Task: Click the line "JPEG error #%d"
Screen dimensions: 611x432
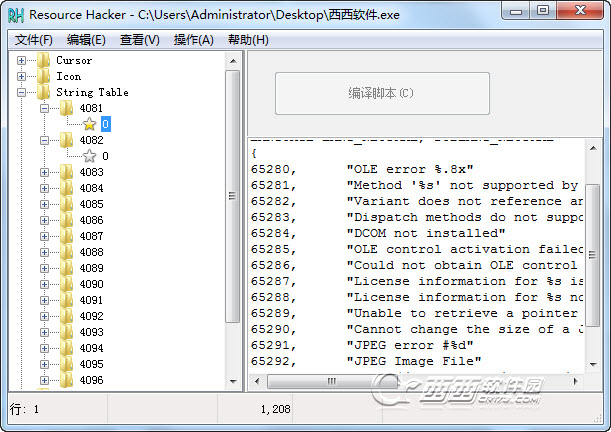Action: [410, 345]
